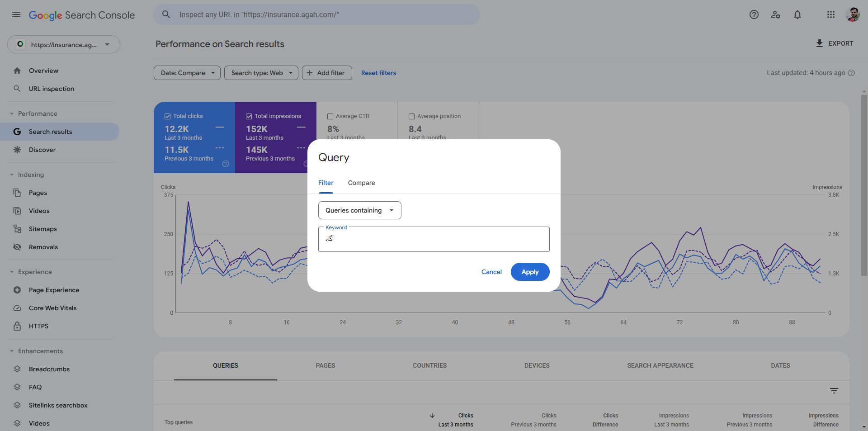
Task: Open the Google apps grid
Action: tap(830, 14)
